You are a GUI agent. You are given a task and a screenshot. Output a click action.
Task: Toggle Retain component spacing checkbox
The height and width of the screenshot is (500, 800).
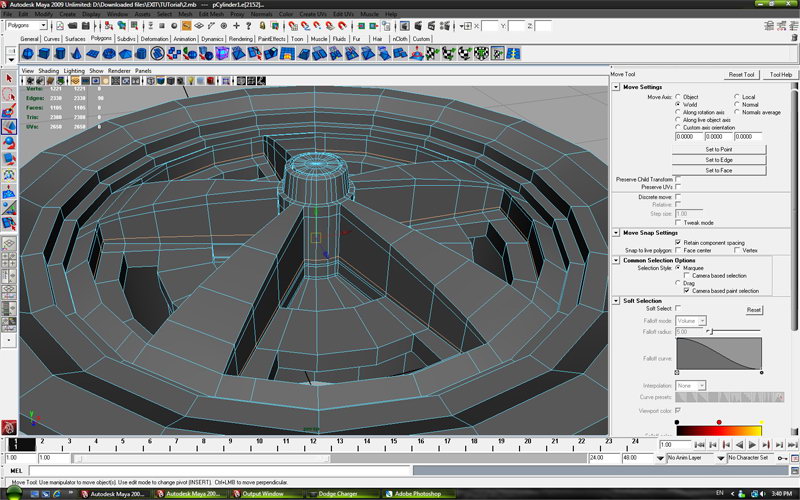pos(678,242)
